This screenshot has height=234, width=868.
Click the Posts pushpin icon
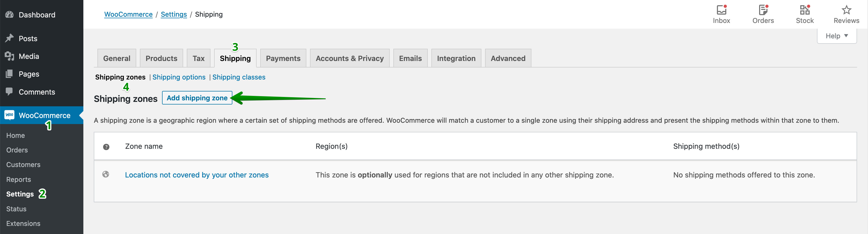tap(9, 38)
